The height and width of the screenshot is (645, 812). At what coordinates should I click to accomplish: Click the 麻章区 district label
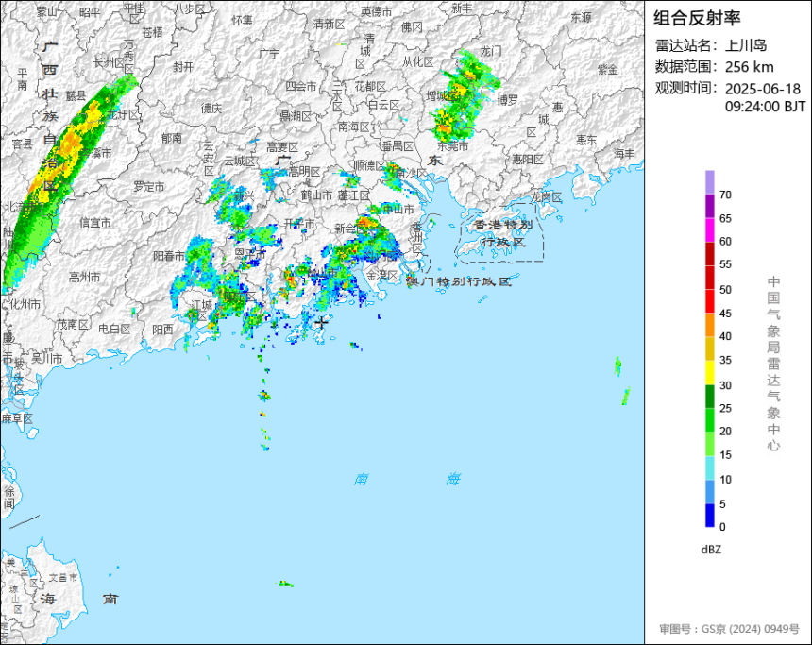click(x=17, y=417)
